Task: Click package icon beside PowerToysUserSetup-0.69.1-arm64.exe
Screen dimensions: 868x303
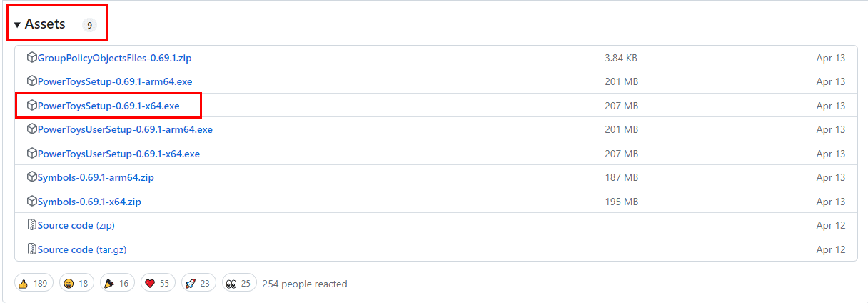Action: click(31, 129)
